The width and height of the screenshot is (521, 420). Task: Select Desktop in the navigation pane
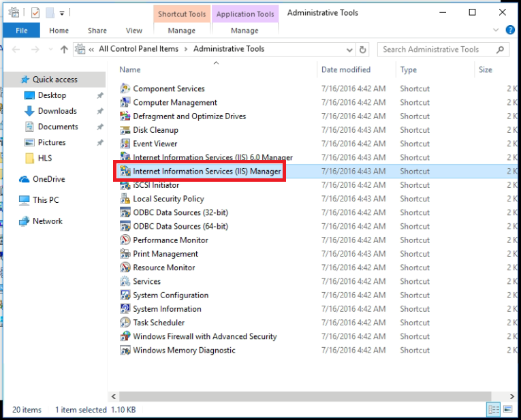(x=52, y=95)
